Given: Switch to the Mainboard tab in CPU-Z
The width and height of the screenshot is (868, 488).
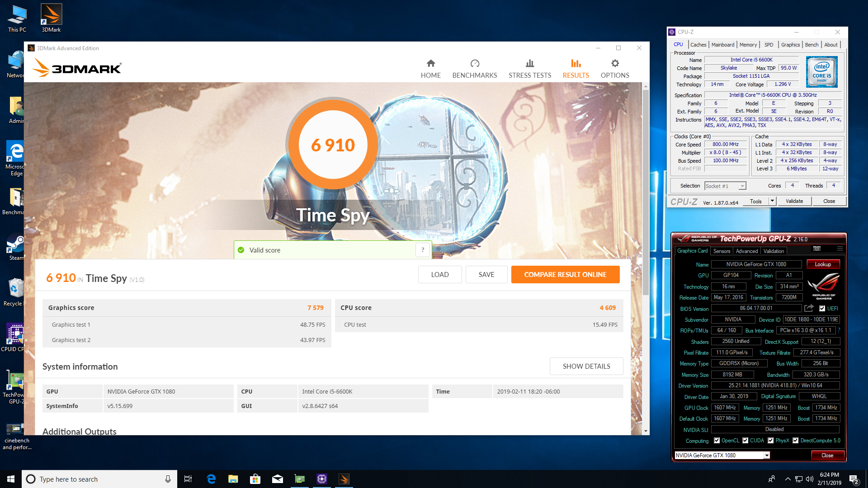Looking at the screenshot, I should click(722, 45).
